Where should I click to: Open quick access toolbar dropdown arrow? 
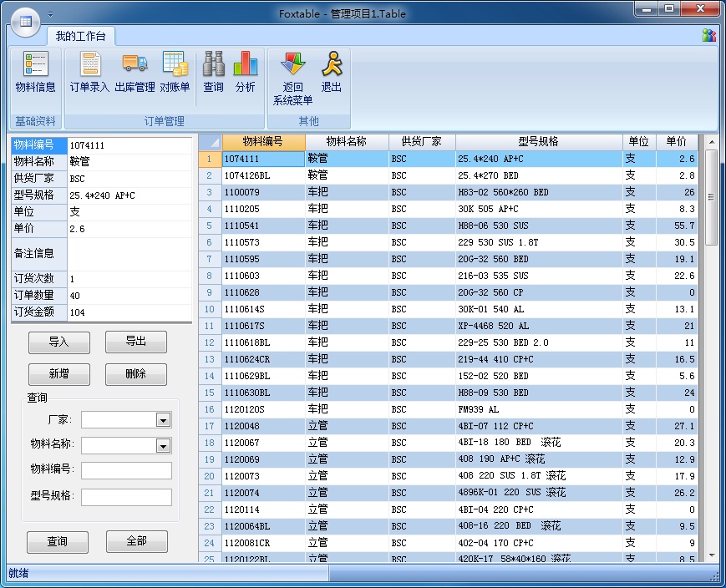pos(50,14)
